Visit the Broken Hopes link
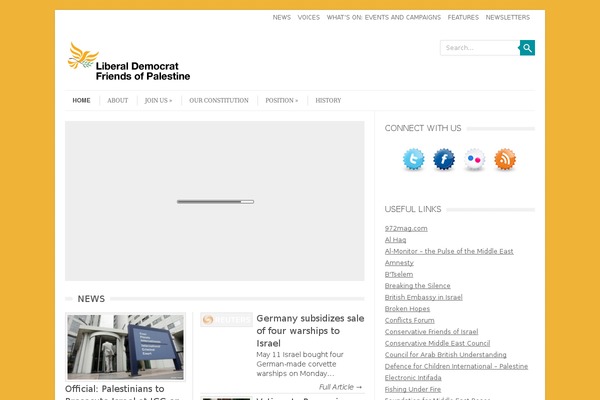This screenshot has height=400, width=600. (407, 309)
